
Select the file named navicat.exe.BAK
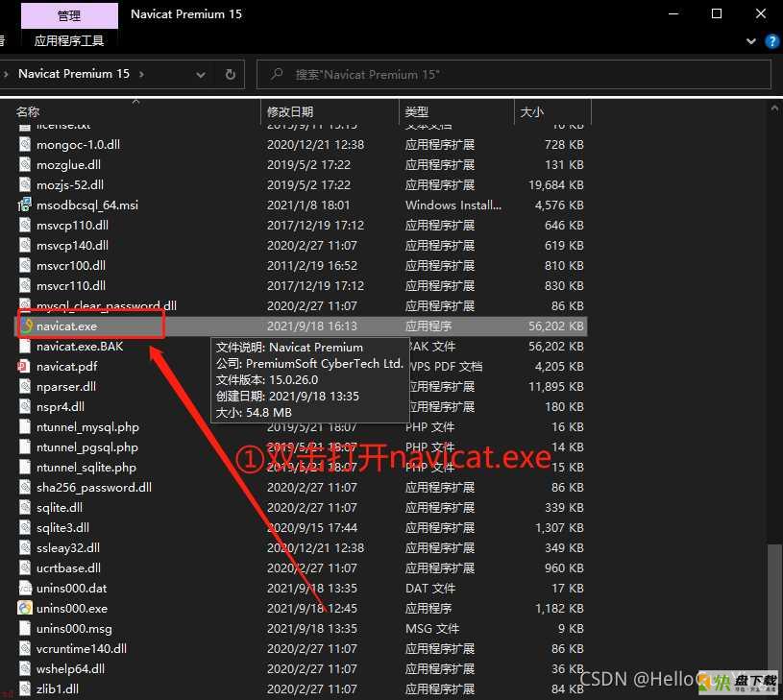pos(80,347)
